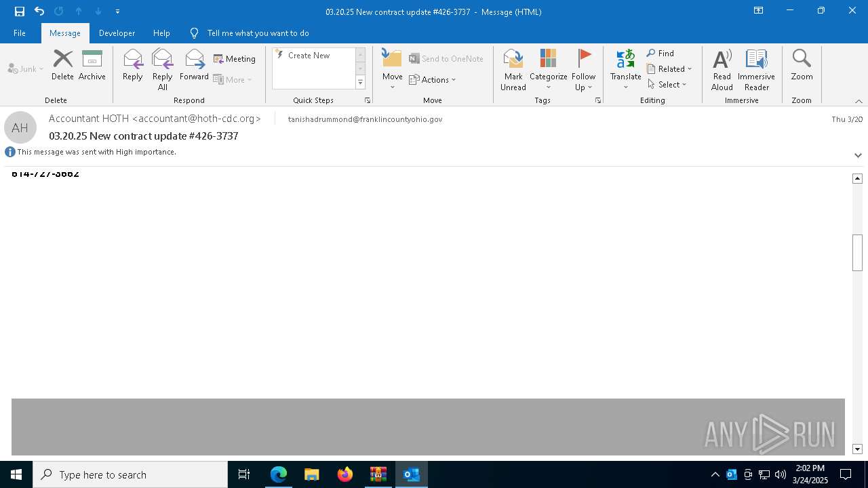Open the Junk dropdown

pyautogui.click(x=26, y=69)
